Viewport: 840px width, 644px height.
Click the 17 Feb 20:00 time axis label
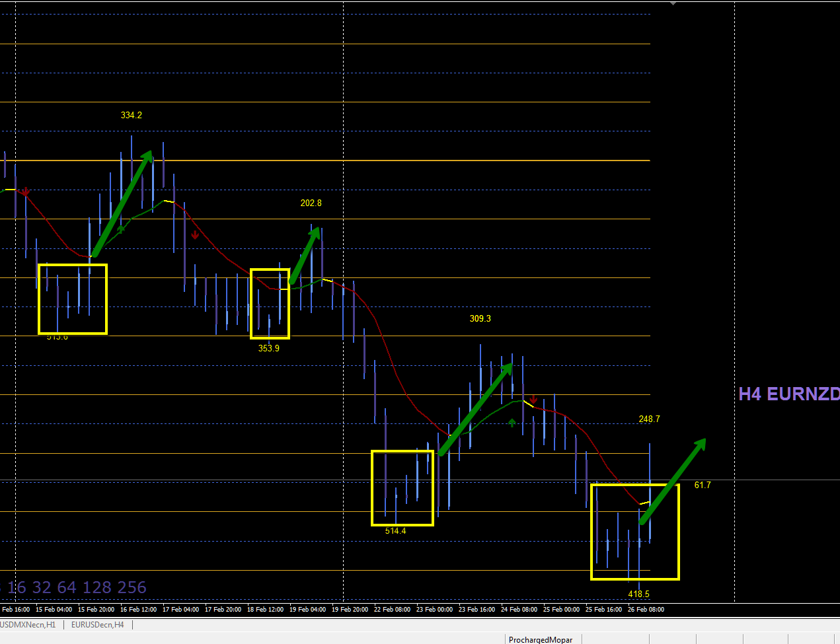[223, 609]
